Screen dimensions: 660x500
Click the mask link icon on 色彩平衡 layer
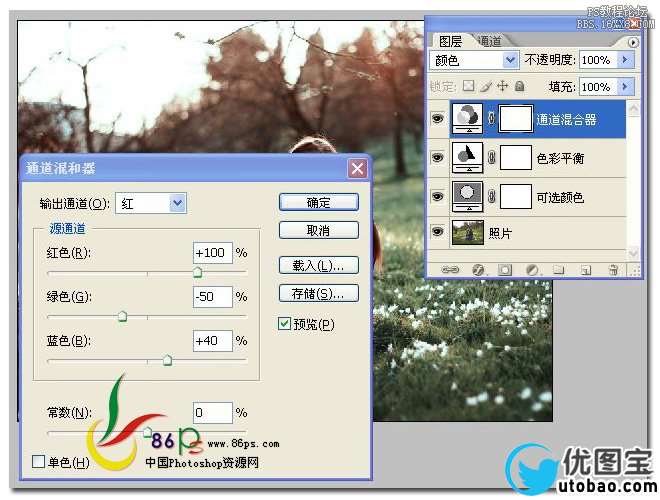tap(491, 157)
